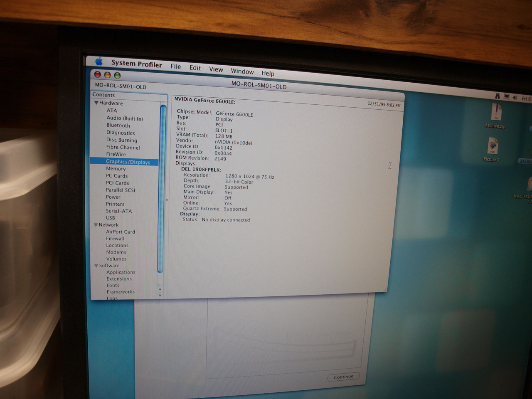
Task: Select Modems
Action: (116, 252)
